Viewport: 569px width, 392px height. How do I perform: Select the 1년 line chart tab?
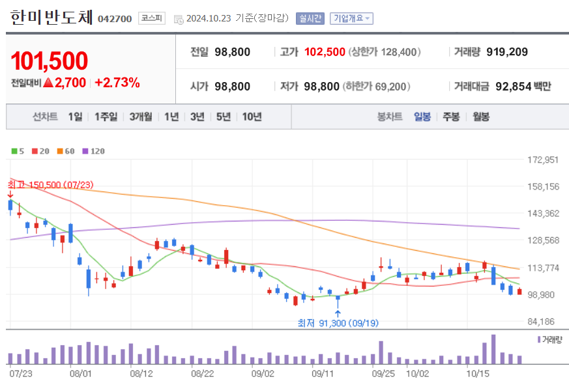(x=171, y=117)
